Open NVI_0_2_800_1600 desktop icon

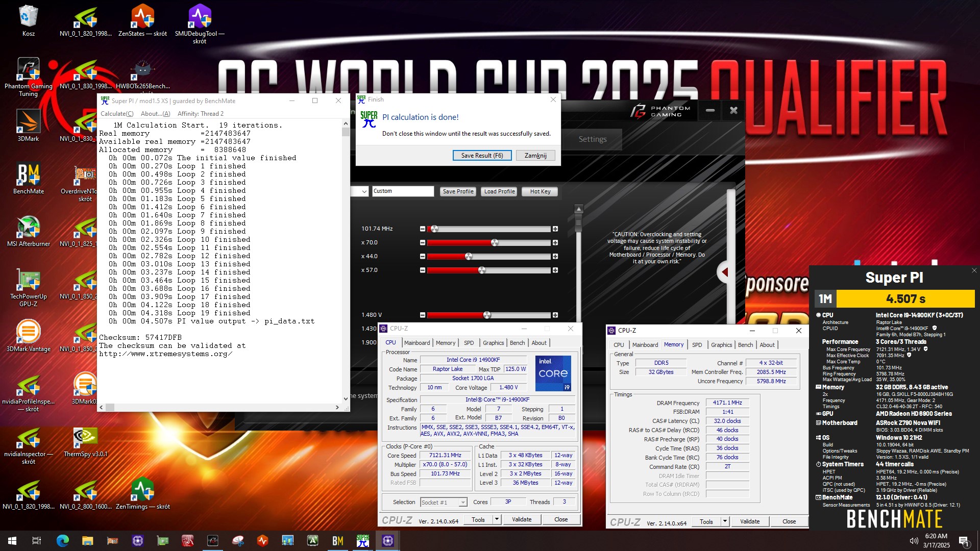click(x=85, y=493)
